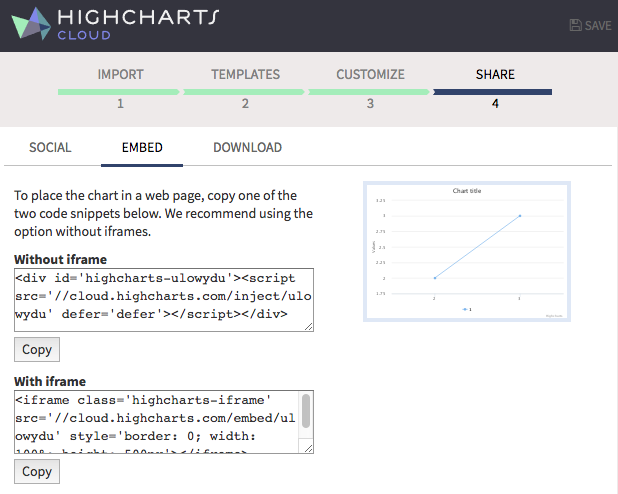This screenshot has width=618, height=494.
Task: Click step number 3 under Customize
Action: click(370, 104)
